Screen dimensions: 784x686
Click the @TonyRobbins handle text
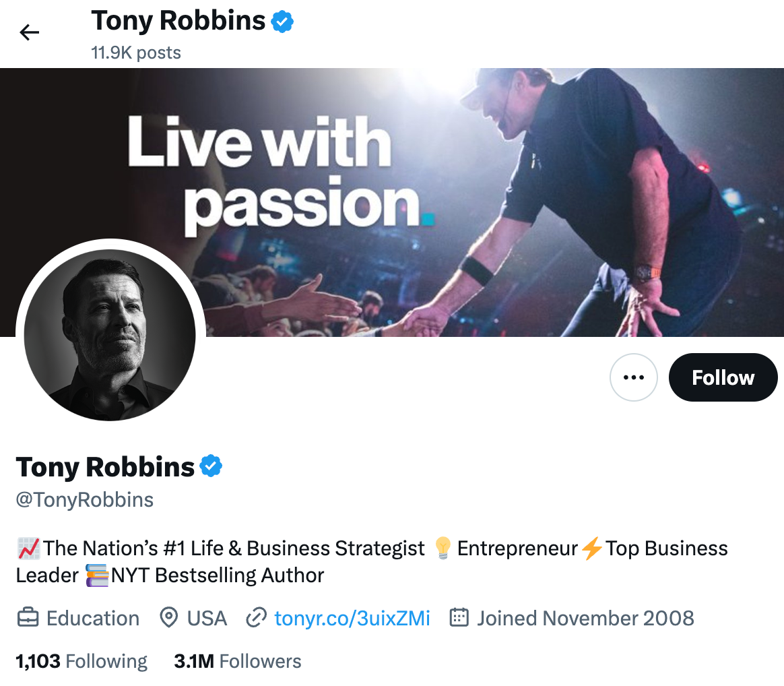click(84, 499)
